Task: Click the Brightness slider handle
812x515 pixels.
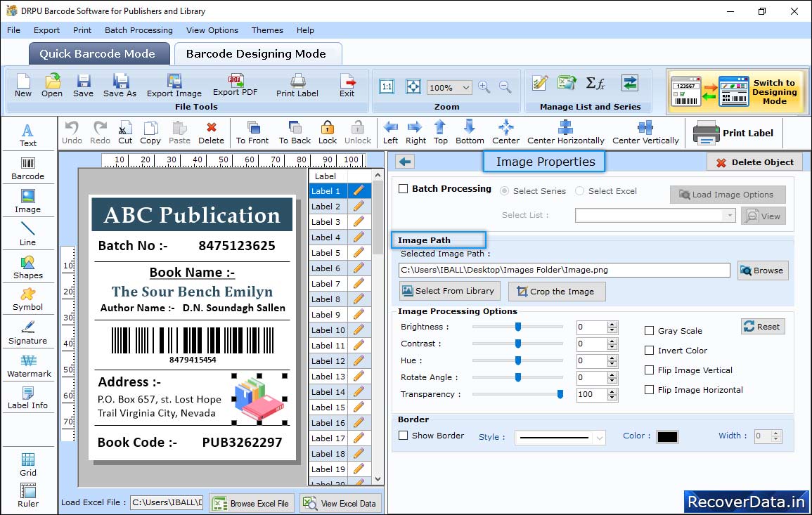Action: pos(518,327)
